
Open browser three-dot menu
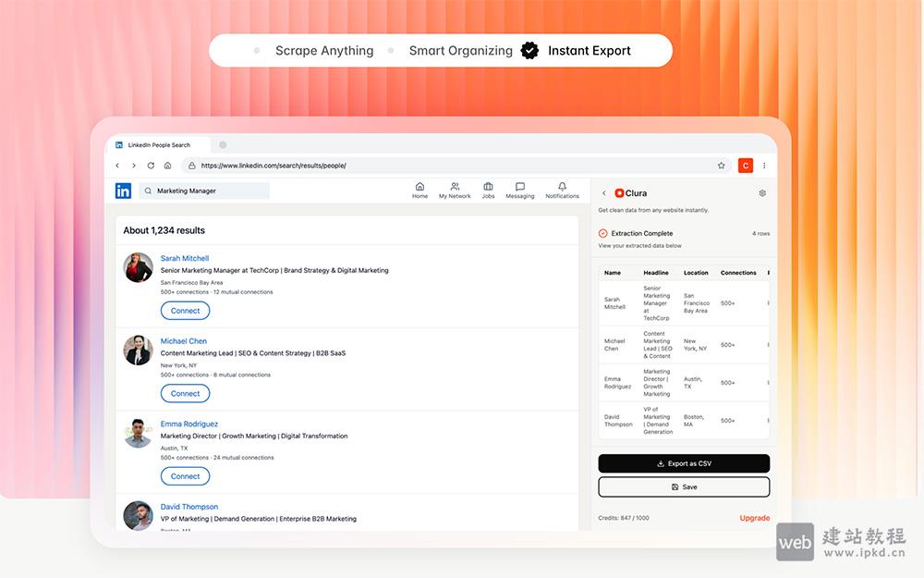click(764, 166)
